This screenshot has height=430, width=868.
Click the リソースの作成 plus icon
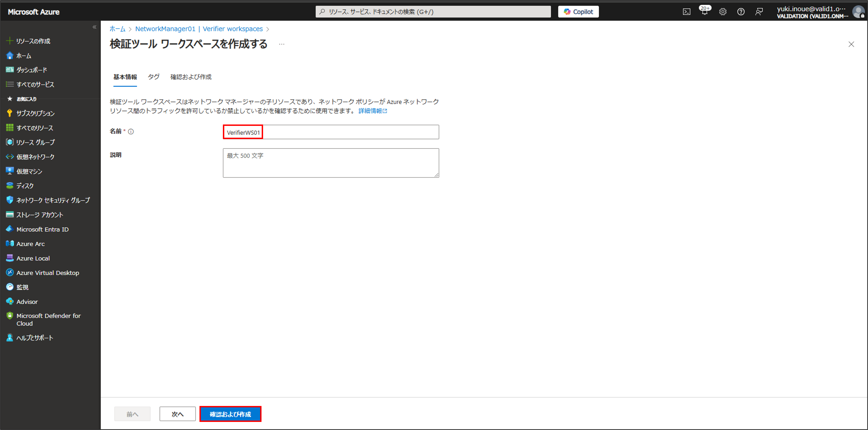(10, 41)
